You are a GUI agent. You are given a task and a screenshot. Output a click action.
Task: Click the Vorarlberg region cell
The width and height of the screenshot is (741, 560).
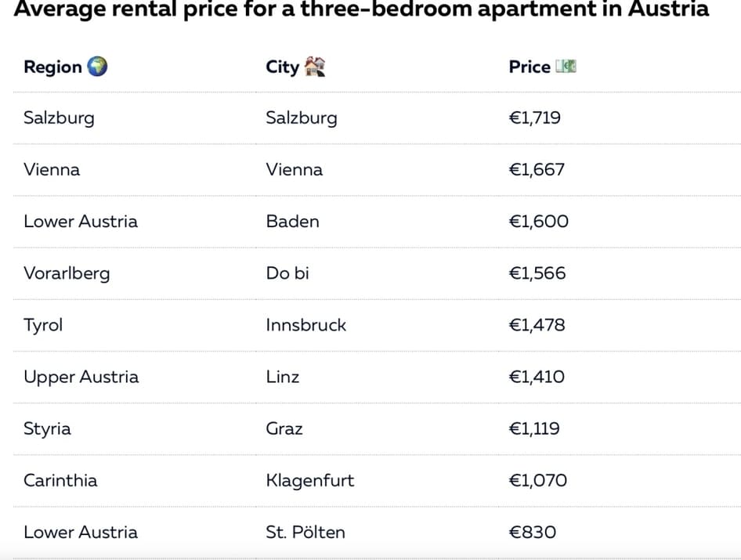pyautogui.click(x=67, y=273)
